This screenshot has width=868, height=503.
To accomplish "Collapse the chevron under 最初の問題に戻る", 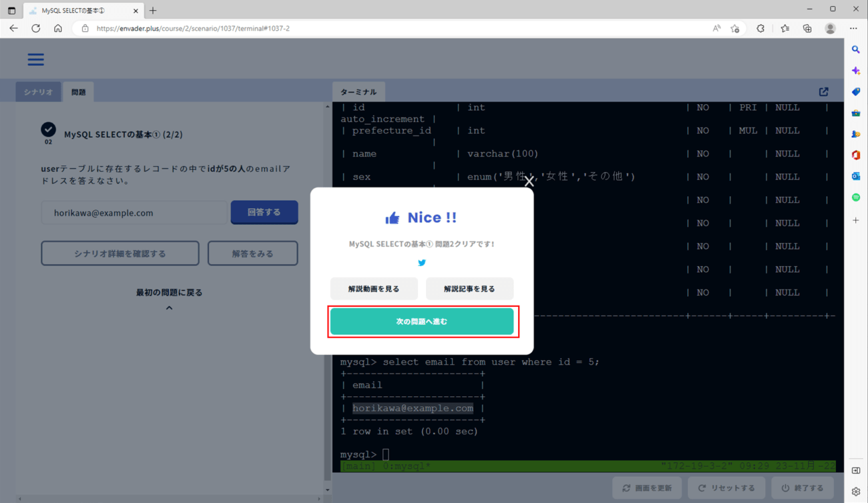I will coord(169,308).
